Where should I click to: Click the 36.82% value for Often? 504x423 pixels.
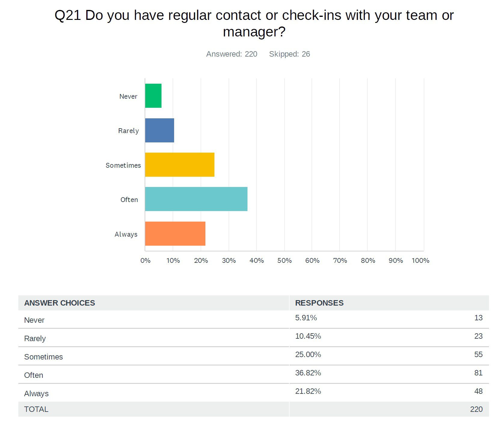coord(308,373)
